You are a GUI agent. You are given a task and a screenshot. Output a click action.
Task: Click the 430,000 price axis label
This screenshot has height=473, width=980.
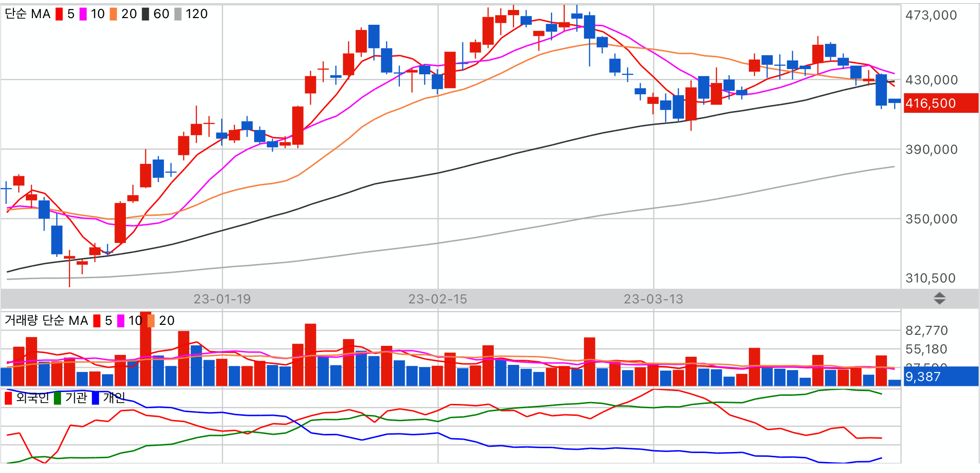(931, 80)
